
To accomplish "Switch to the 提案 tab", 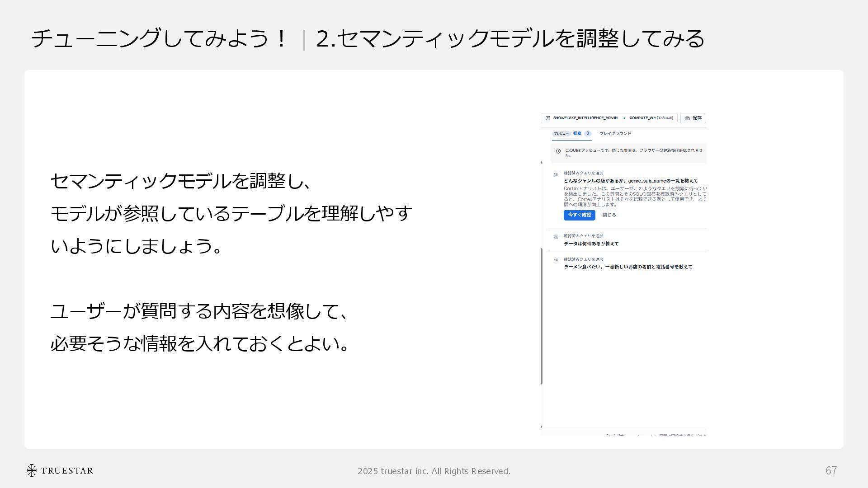I will coord(577,134).
